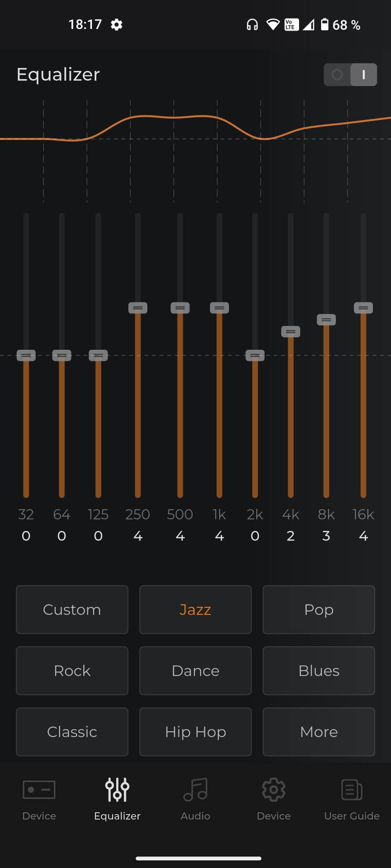Image resolution: width=391 pixels, height=868 pixels.
Task: Click the 8k band slider handle
Action: (326, 320)
